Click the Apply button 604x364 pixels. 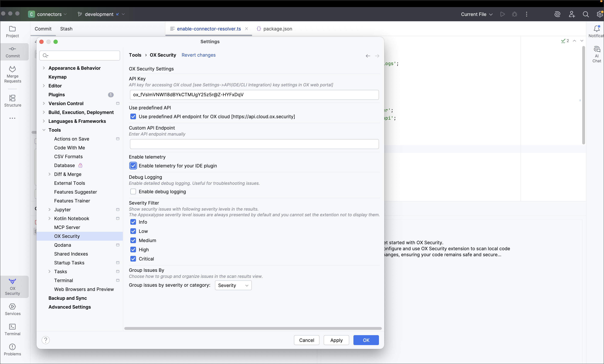click(x=336, y=340)
